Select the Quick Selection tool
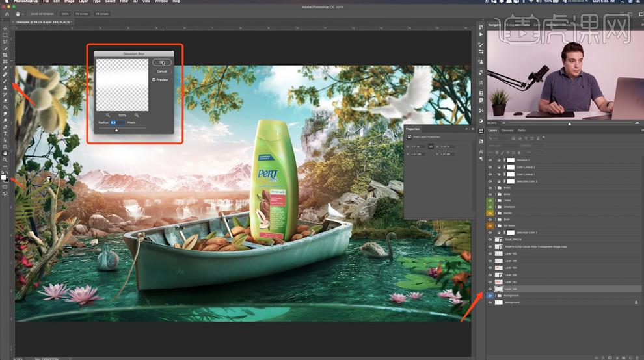Image resolution: width=644 pixels, height=360 pixels. tap(5, 49)
